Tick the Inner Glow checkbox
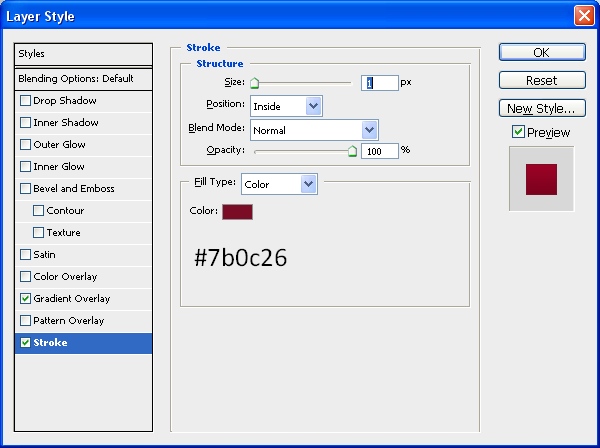The image size is (600, 448). coord(25,166)
